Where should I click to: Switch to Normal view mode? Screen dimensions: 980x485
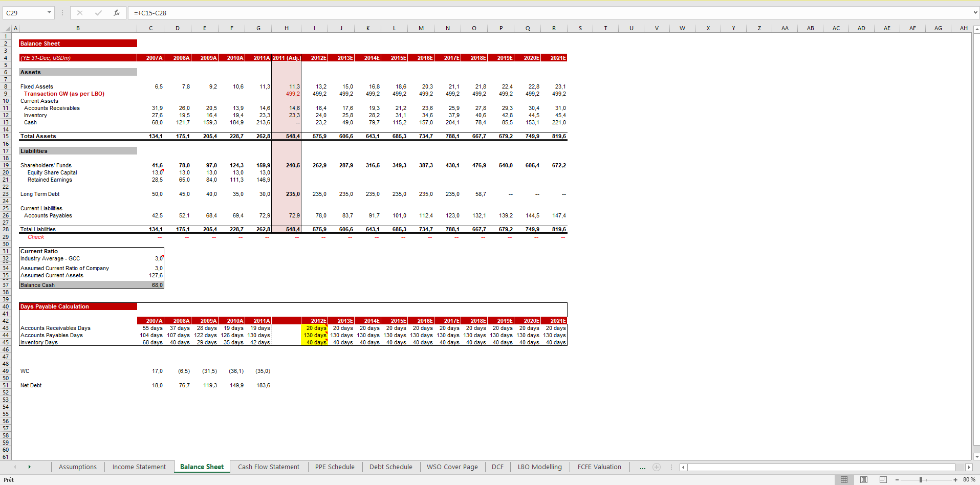844,479
